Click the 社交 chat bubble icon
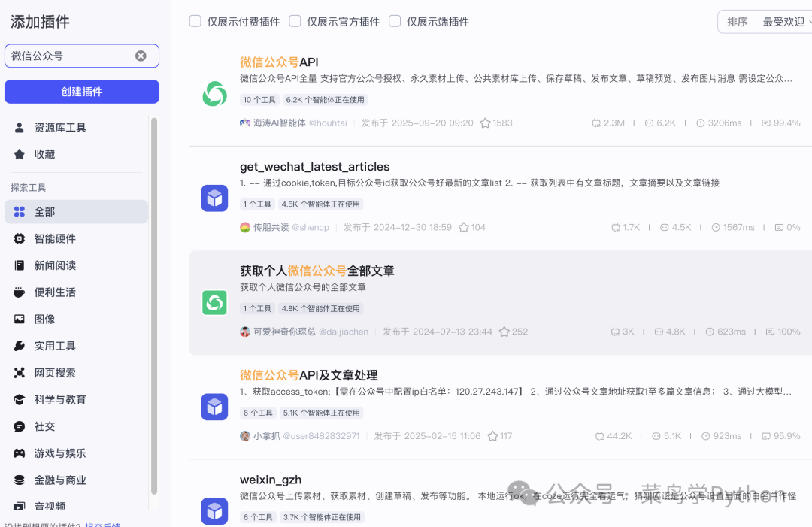The height and width of the screenshot is (527, 812). [x=19, y=426]
